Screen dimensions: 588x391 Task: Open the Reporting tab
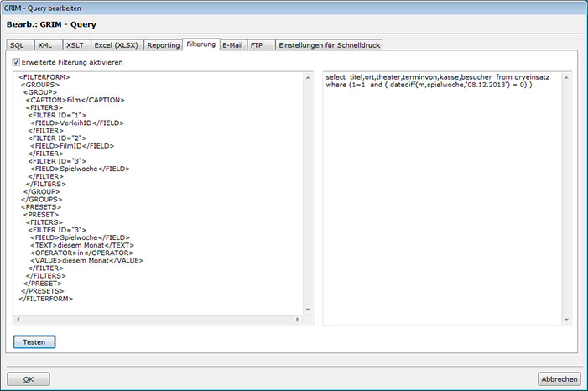pyautogui.click(x=163, y=45)
